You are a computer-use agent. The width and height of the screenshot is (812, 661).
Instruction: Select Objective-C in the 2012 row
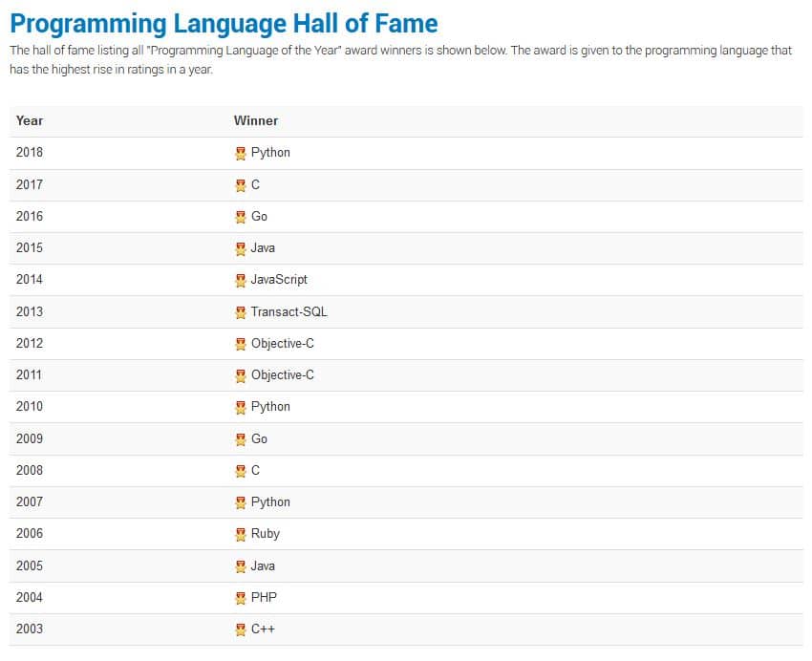tap(282, 344)
